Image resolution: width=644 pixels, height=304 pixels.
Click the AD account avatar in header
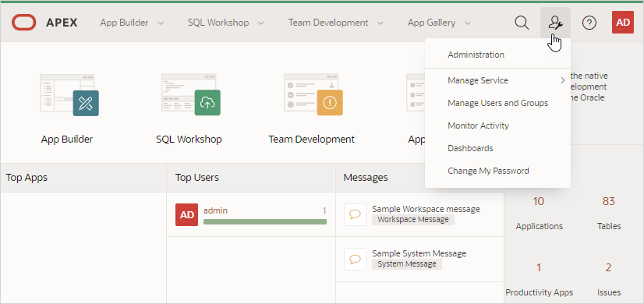coord(623,22)
